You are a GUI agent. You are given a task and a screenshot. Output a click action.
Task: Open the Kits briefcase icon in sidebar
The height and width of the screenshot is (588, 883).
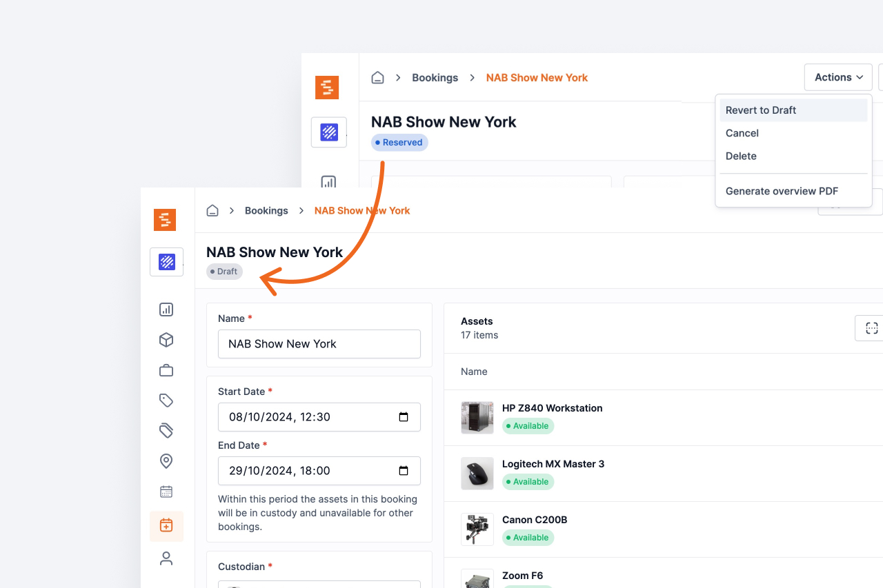click(166, 369)
